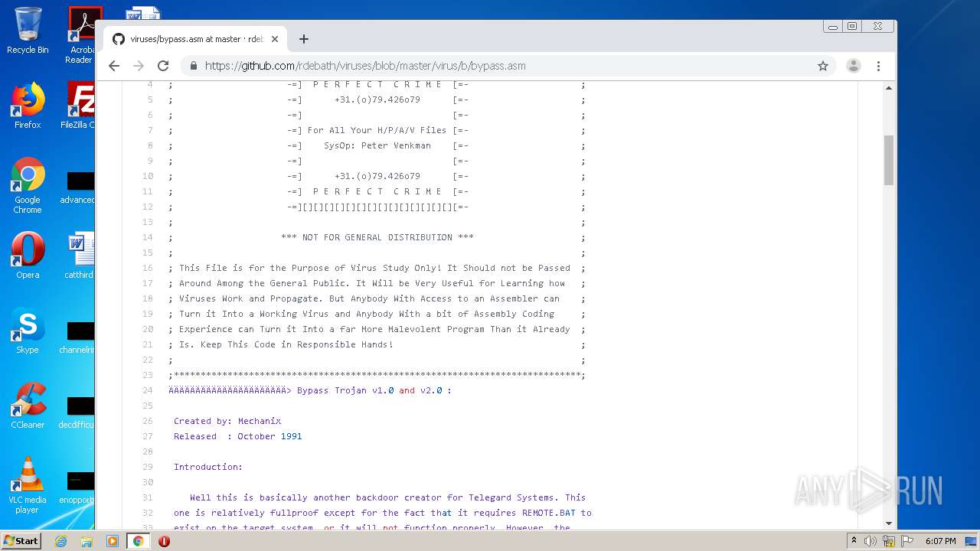Image resolution: width=980 pixels, height=551 pixels.
Task: Click the padlock site info icon
Action: point(194,66)
